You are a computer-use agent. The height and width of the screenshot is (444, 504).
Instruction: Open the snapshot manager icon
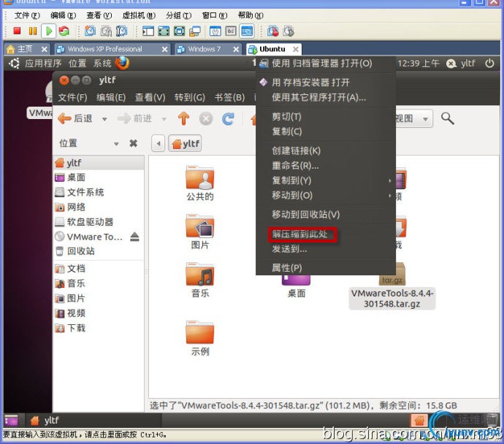[121, 31]
